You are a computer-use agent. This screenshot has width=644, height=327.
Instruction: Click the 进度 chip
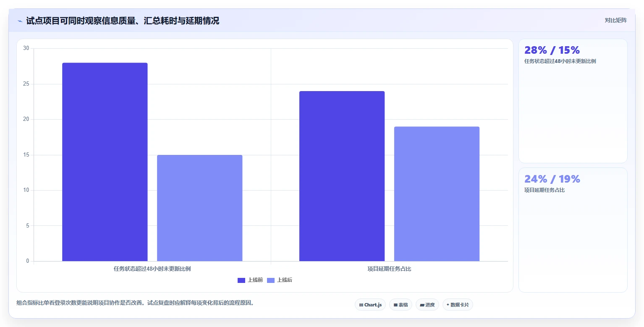pos(427,305)
